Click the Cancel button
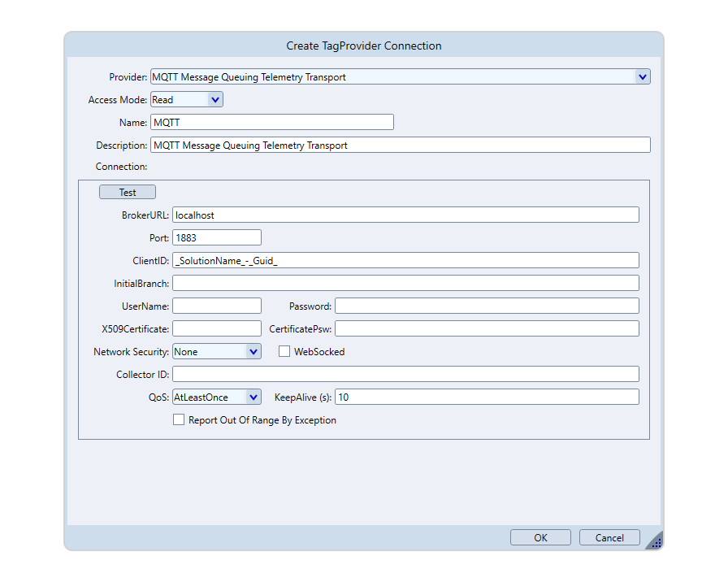728x582 pixels. (609, 537)
